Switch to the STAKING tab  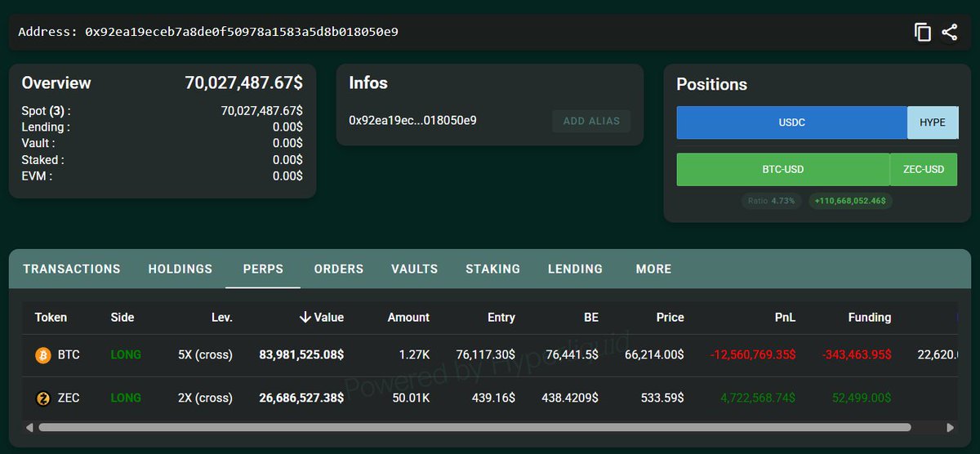click(493, 269)
